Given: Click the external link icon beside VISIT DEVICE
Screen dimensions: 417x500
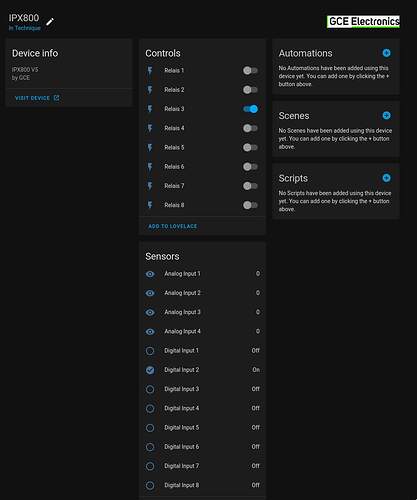Looking at the screenshot, I should [56, 98].
